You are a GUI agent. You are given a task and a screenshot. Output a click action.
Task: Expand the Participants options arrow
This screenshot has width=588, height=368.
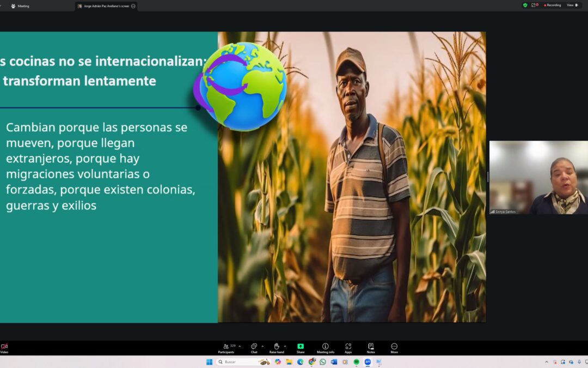(x=240, y=346)
